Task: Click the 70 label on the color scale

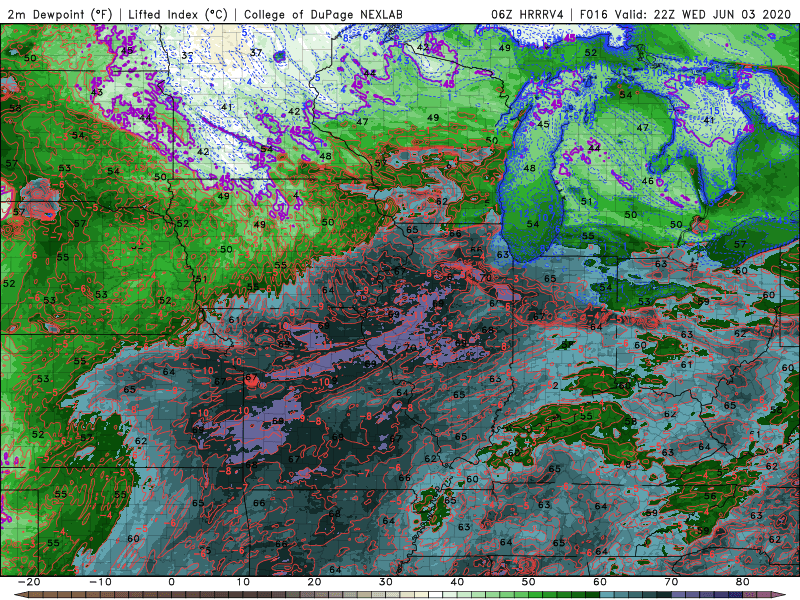Action: [x=671, y=582]
